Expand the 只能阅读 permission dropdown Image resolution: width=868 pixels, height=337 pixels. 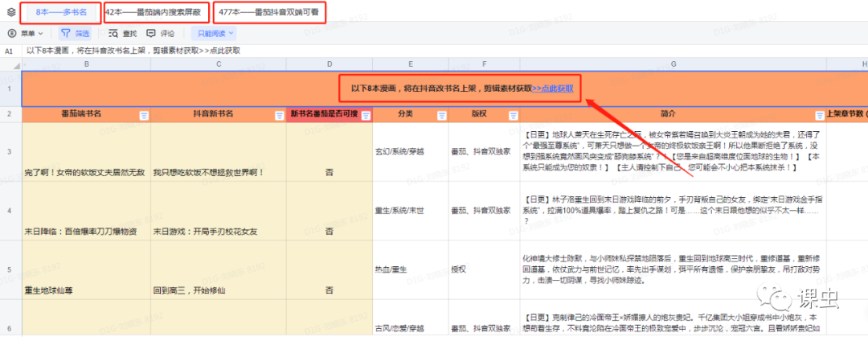point(215,33)
